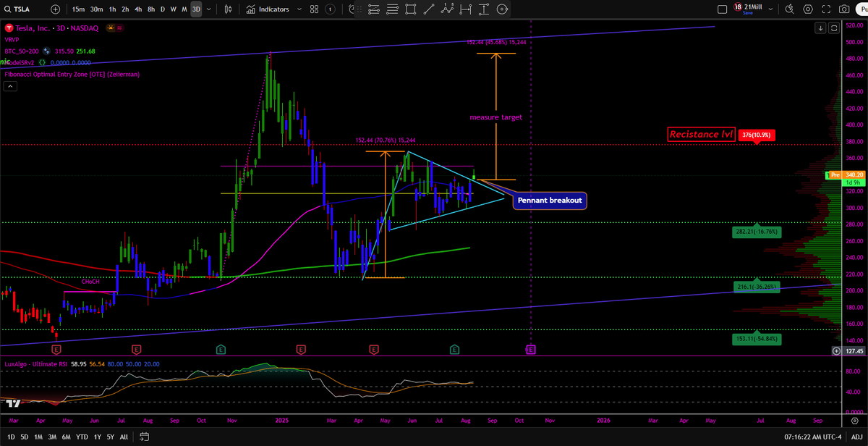This screenshot has height=446, width=868.
Task: Select the 15m timeframe
Action: coord(78,9)
